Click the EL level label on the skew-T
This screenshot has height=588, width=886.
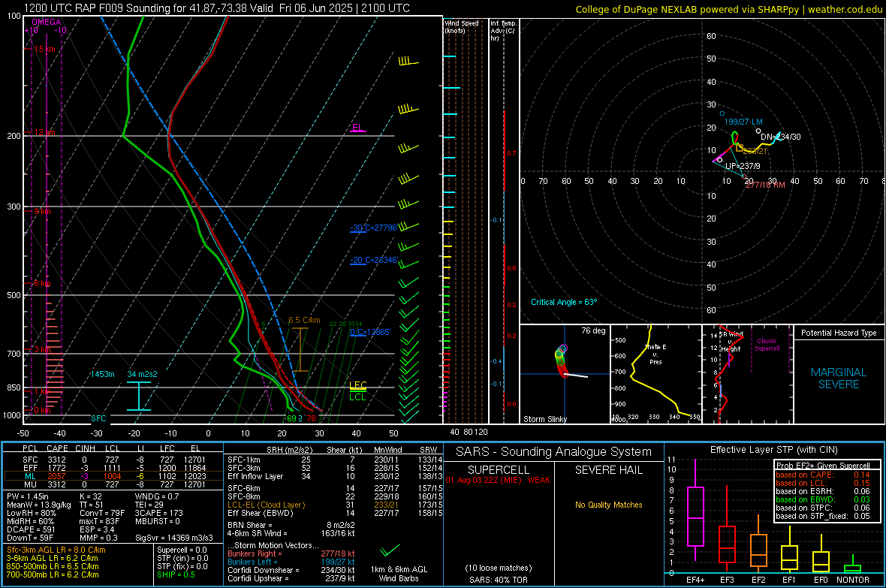click(357, 127)
